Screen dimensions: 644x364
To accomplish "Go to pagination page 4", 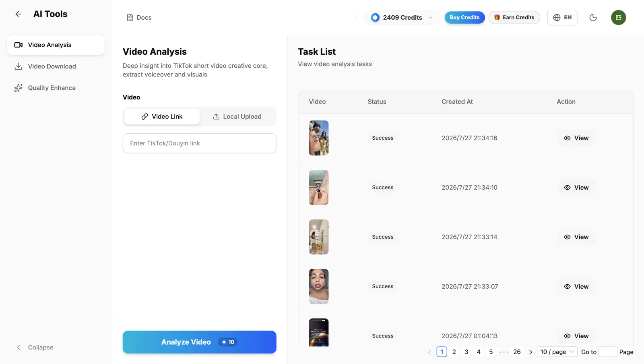I will point(479,352).
